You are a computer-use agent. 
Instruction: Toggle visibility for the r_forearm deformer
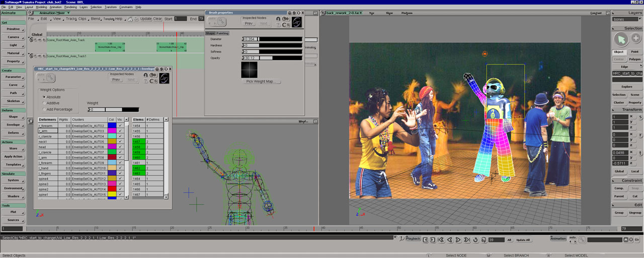coord(120,125)
